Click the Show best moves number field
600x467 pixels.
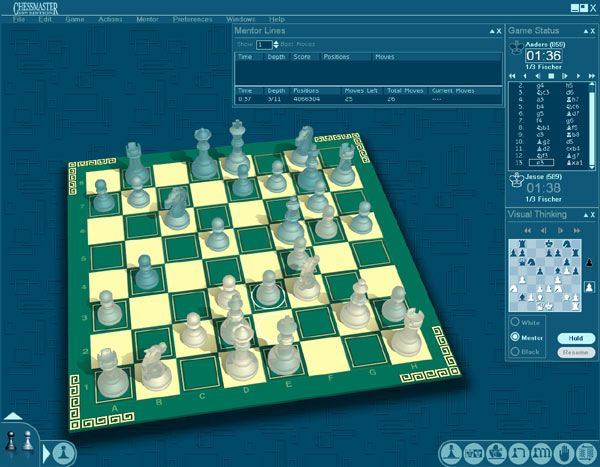point(264,45)
